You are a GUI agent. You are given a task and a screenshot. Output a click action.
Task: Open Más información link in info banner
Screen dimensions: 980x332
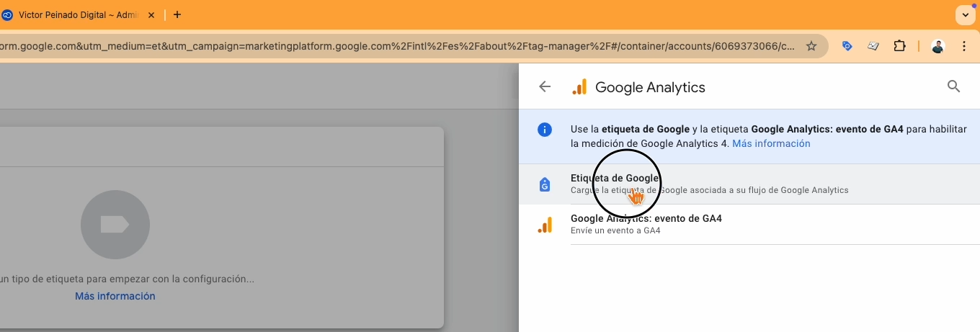point(771,143)
